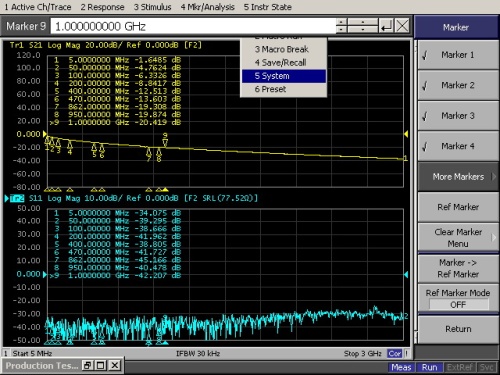Expand the Clear Marker Menu
This screenshot has width=500, height=375.
click(458, 238)
